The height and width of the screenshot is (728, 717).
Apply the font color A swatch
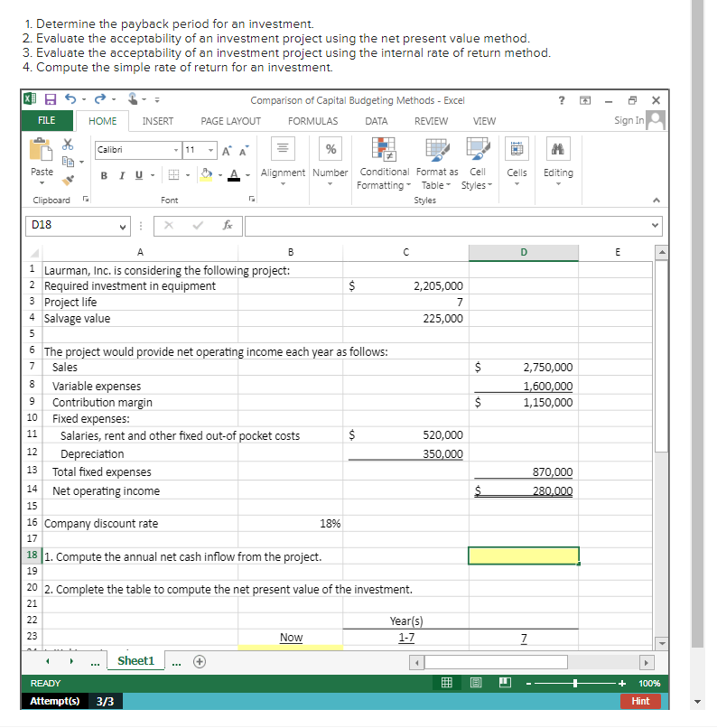pos(234,175)
